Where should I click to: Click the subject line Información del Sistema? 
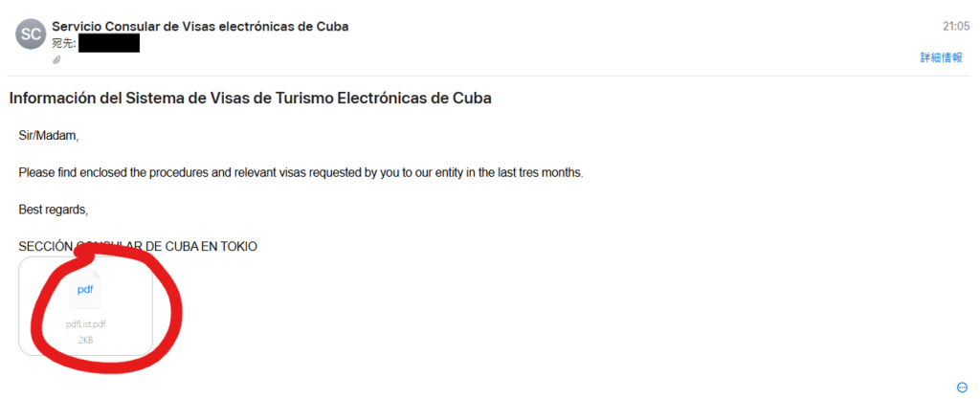point(250,98)
